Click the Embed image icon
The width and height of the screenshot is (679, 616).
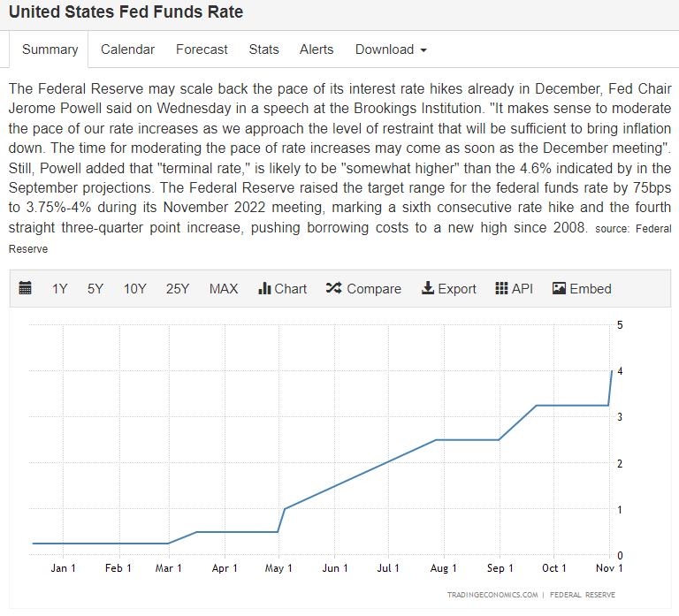point(559,288)
